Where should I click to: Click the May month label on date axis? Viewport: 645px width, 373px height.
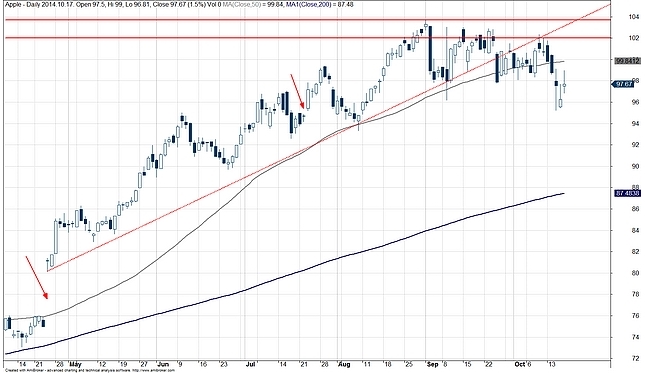click(75, 364)
